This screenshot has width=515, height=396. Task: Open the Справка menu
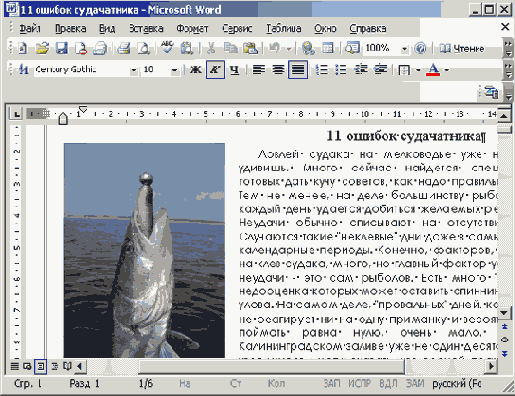(368, 29)
